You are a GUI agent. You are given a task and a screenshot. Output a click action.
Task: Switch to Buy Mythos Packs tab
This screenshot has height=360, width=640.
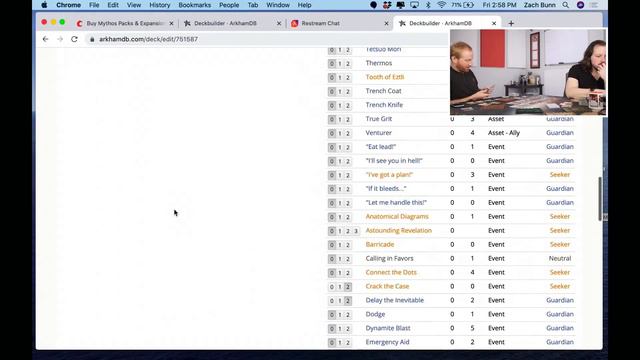(x=125, y=23)
